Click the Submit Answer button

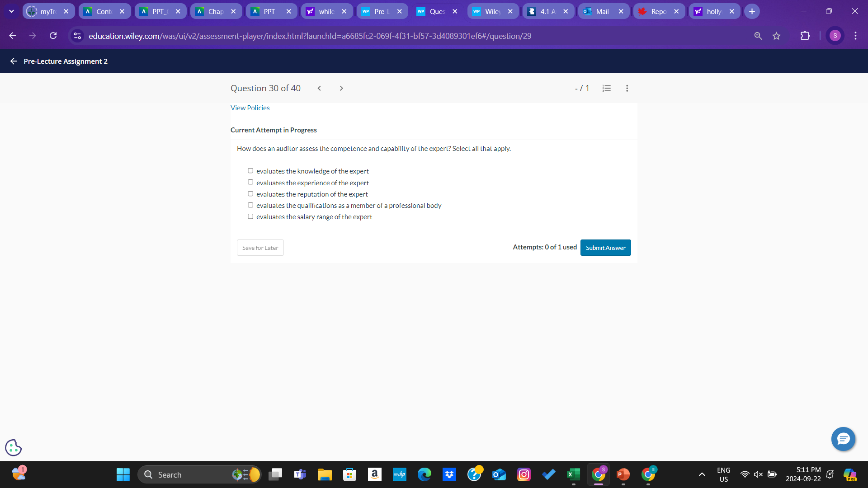(605, 248)
